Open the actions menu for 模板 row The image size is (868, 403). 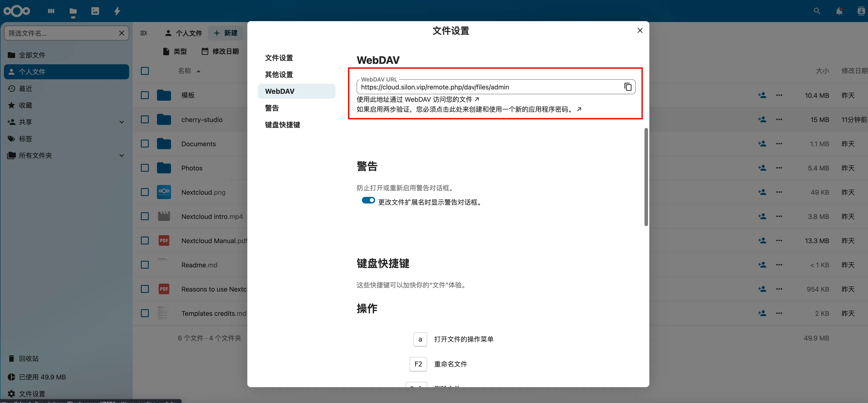(779, 95)
